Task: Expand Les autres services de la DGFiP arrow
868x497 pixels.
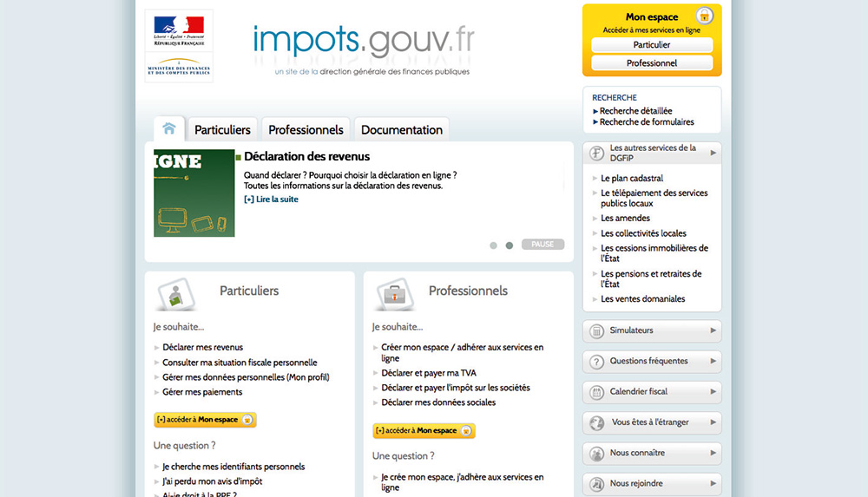Action: click(713, 153)
